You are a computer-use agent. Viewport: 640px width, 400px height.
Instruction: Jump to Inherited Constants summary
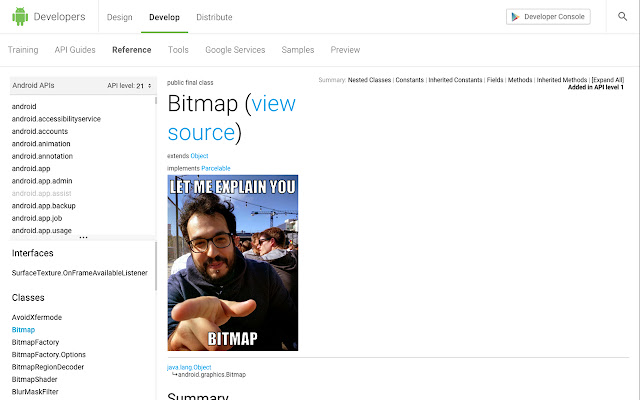[x=455, y=80]
